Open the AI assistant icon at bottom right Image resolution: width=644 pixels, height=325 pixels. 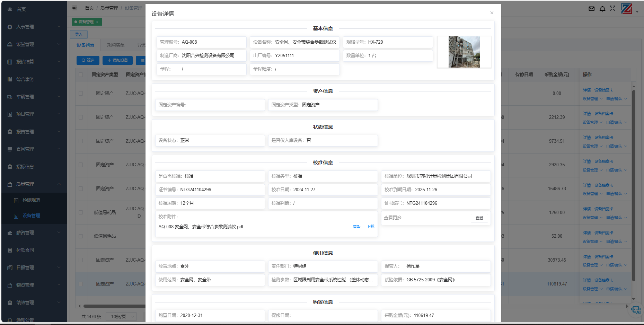(636, 310)
